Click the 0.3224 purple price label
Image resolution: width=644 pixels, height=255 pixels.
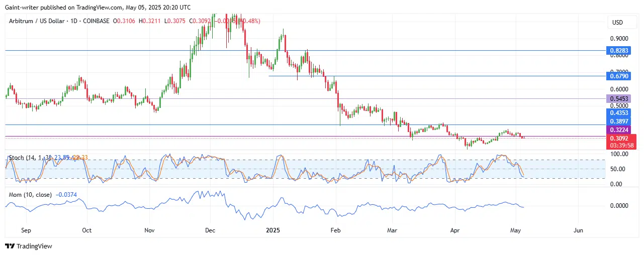(618, 130)
